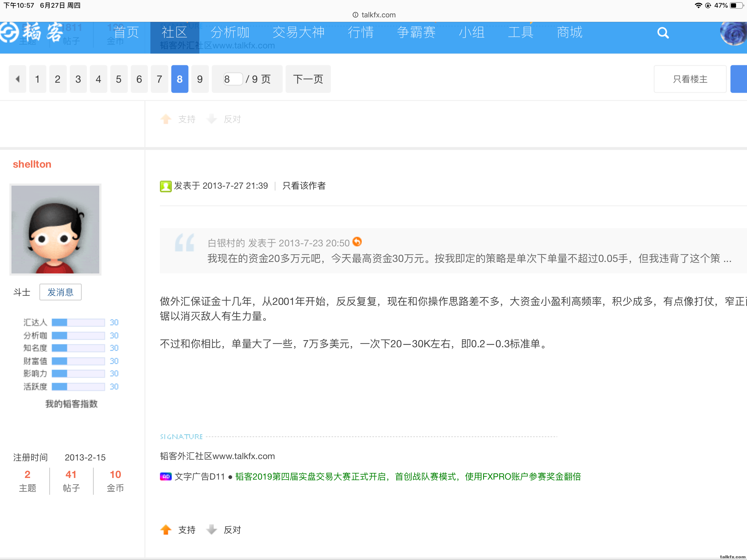The image size is (747, 560).
Task: Open shellton's profile avatar picture
Action: click(x=56, y=229)
